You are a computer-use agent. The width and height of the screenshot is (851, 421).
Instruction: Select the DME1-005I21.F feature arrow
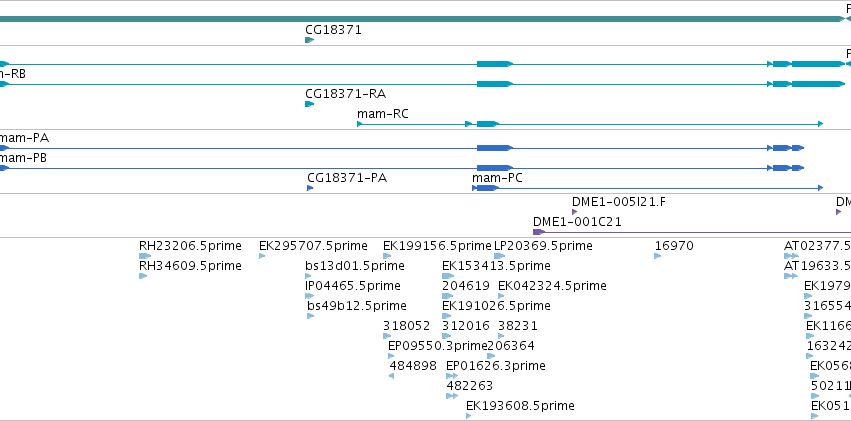(x=574, y=212)
